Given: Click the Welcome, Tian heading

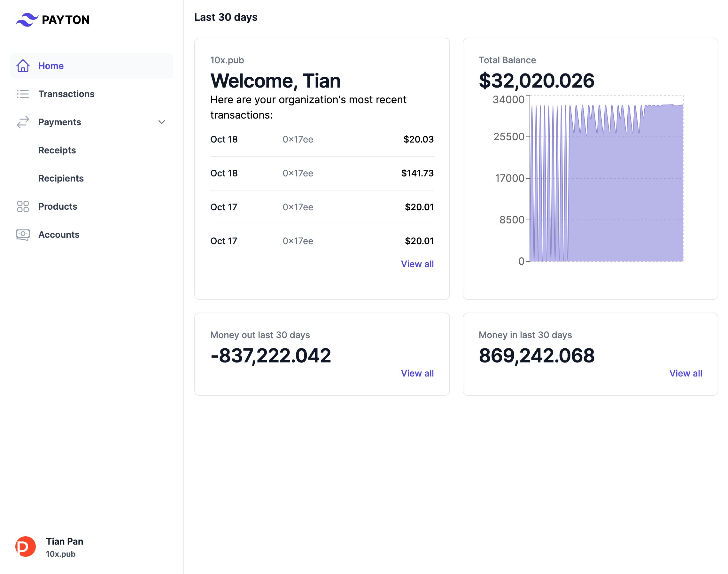Looking at the screenshot, I should [275, 81].
